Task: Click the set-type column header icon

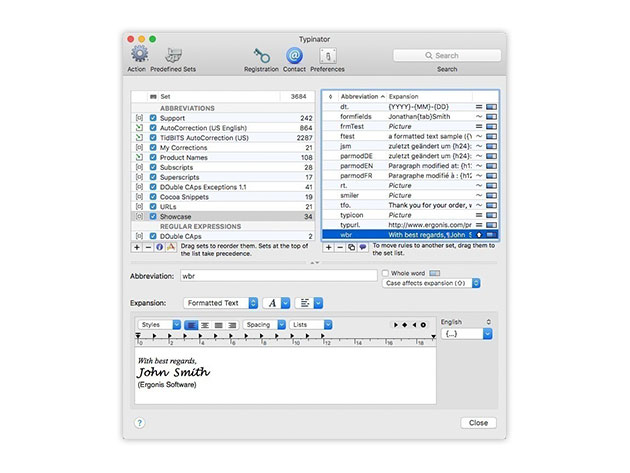Action: (153, 96)
